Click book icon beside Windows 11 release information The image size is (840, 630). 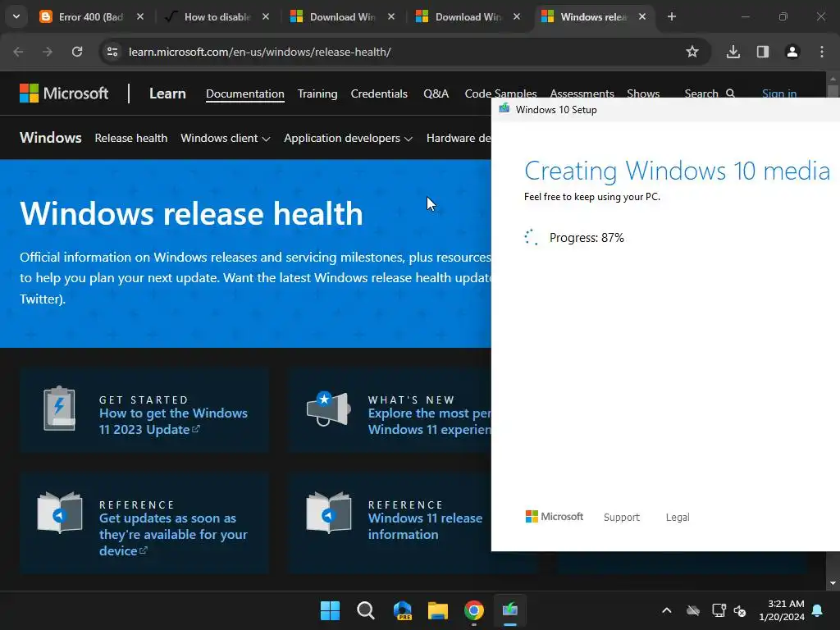[x=328, y=513]
